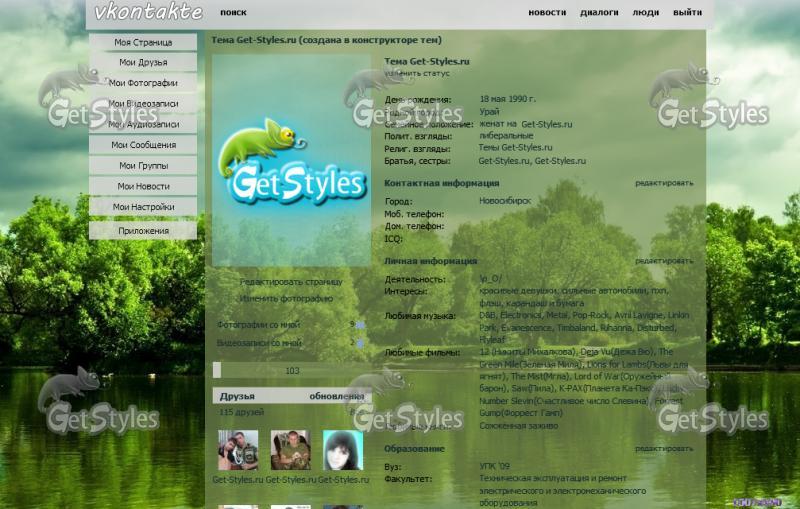Select Мои Сообщения in left menu
This screenshot has width=800, height=509.
pyautogui.click(x=143, y=145)
